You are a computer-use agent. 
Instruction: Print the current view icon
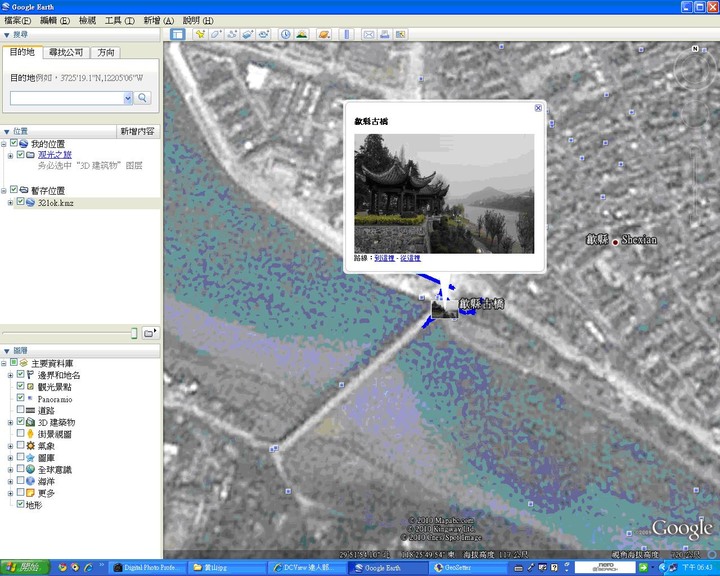(x=385, y=34)
